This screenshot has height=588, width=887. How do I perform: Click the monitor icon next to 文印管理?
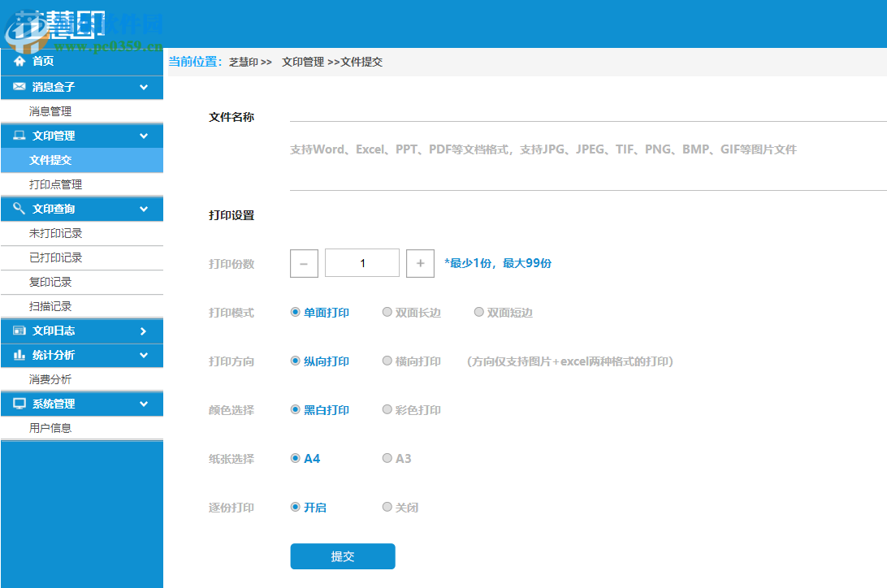click(18, 136)
